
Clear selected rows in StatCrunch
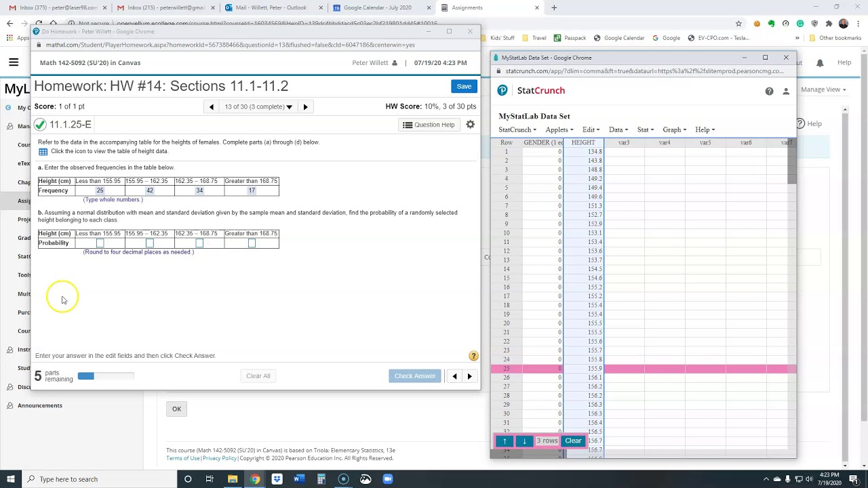click(573, 441)
